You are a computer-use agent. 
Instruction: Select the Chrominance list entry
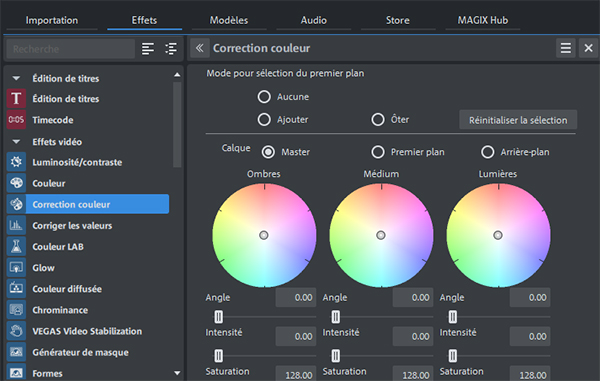click(88, 310)
